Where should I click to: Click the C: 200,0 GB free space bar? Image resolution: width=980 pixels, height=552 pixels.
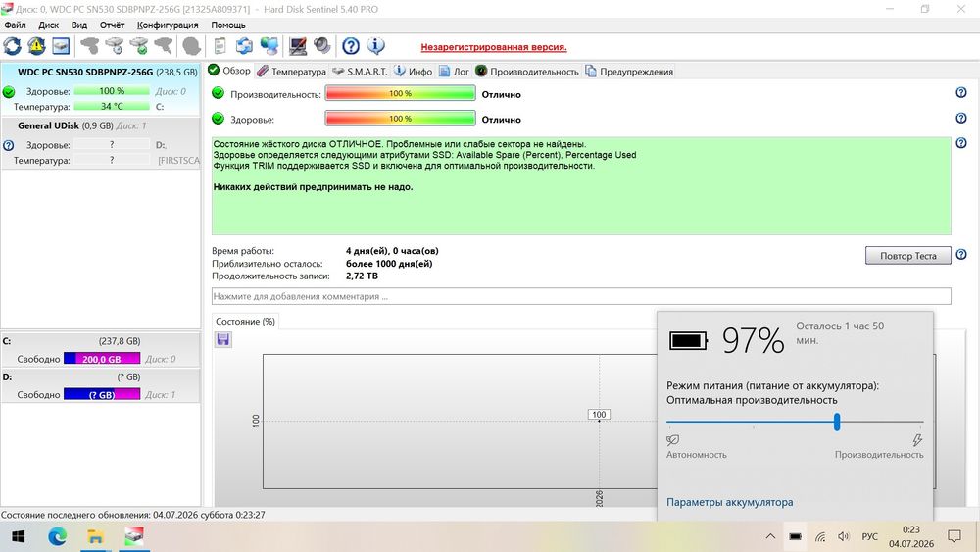(x=102, y=359)
